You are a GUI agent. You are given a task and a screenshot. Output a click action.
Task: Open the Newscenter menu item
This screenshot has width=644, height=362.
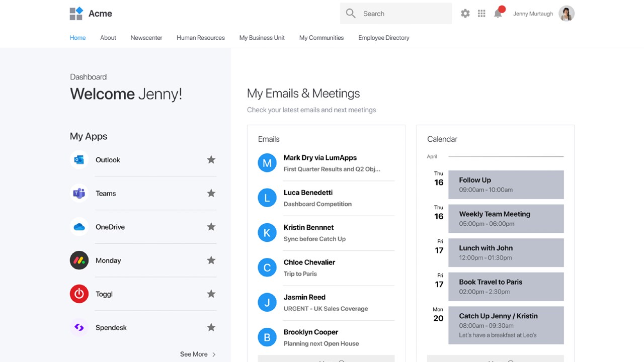(146, 38)
